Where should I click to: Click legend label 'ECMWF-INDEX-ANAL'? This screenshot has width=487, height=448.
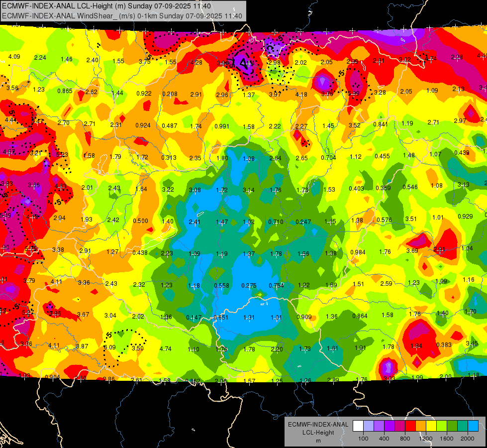(318, 425)
